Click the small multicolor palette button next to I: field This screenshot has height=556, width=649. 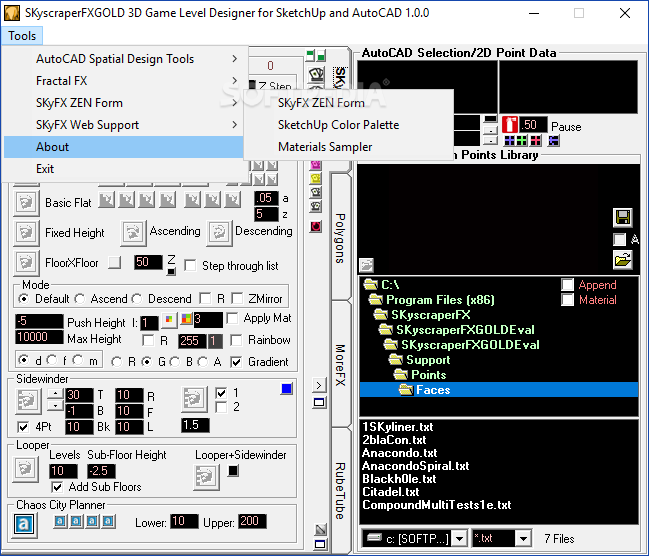point(169,319)
